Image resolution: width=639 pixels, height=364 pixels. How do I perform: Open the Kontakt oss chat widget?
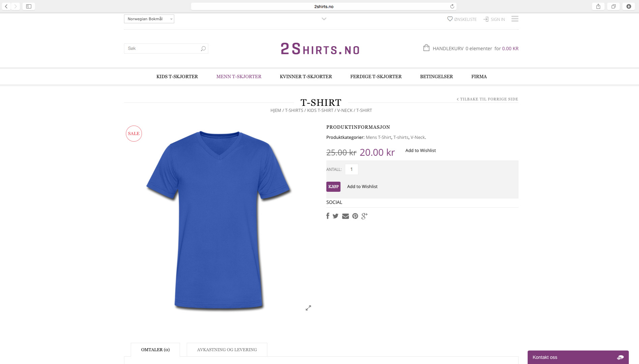coord(578,357)
